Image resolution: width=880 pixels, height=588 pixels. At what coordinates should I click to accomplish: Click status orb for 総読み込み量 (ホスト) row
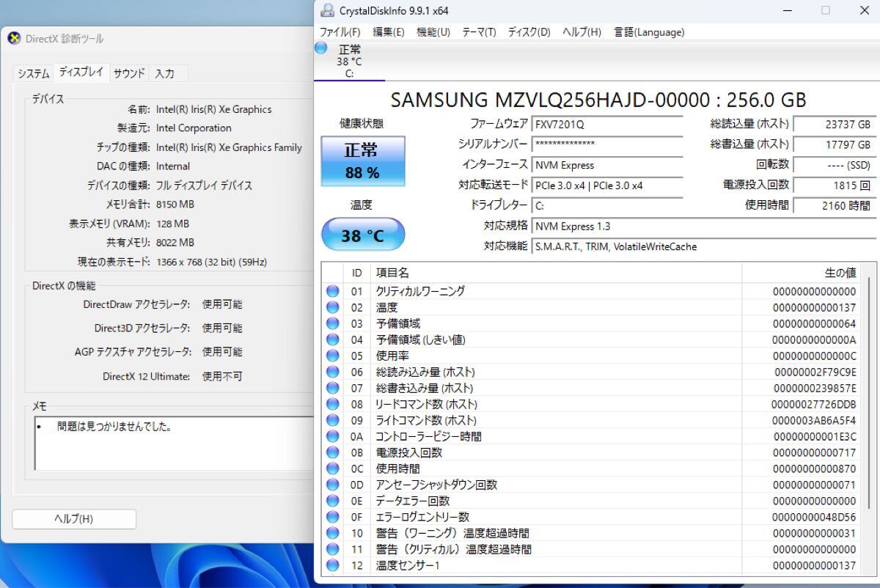click(x=333, y=372)
